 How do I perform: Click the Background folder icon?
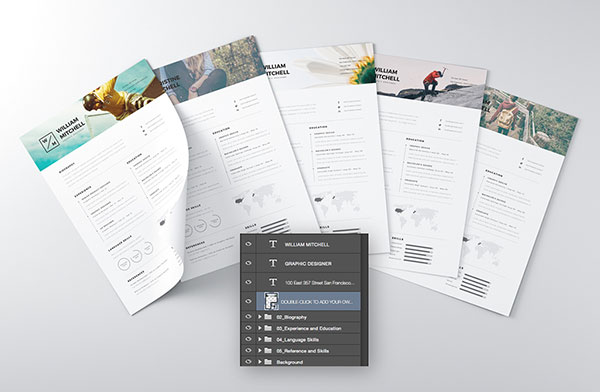coord(268,362)
